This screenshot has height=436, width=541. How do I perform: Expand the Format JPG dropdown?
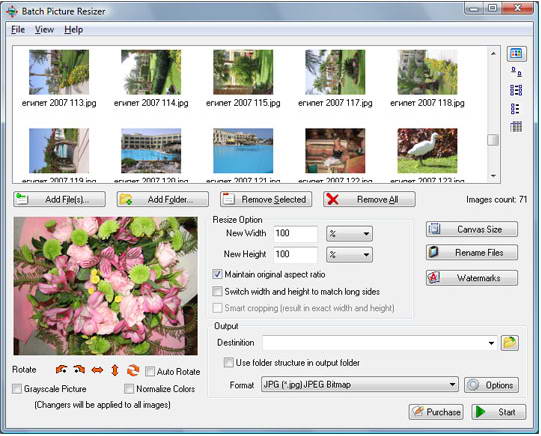[360, 385]
